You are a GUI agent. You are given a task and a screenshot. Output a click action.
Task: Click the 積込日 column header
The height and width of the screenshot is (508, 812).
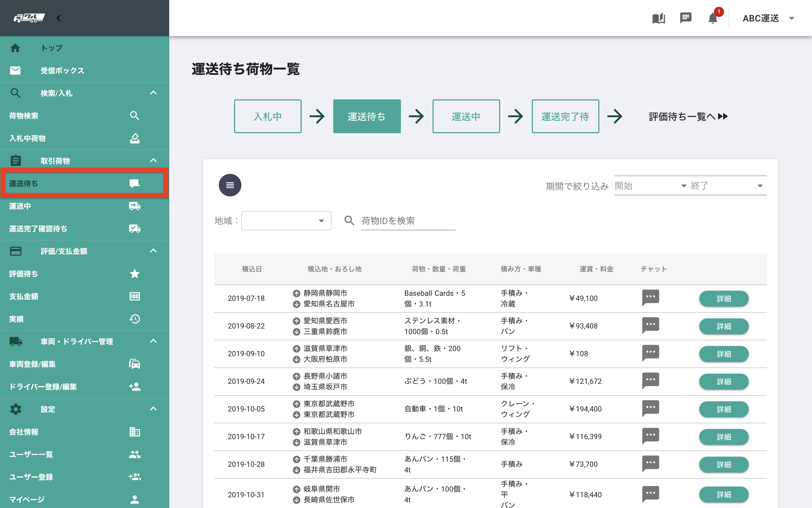(x=252, y=269)
